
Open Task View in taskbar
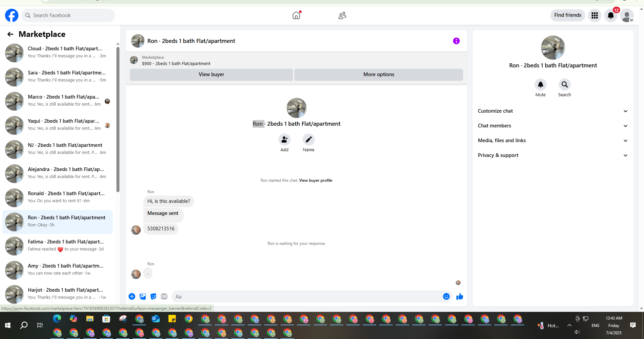pyautogui.click(x=40, y=325)
